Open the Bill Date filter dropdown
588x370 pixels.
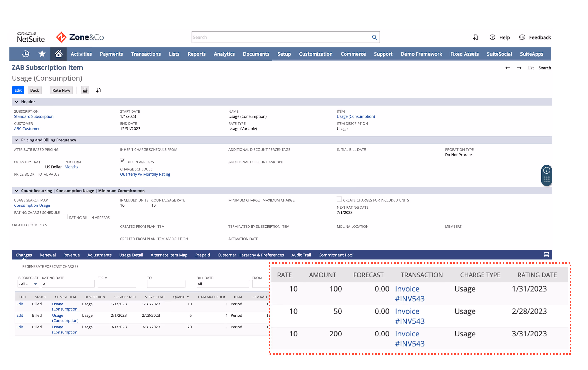tap(223, 284)
